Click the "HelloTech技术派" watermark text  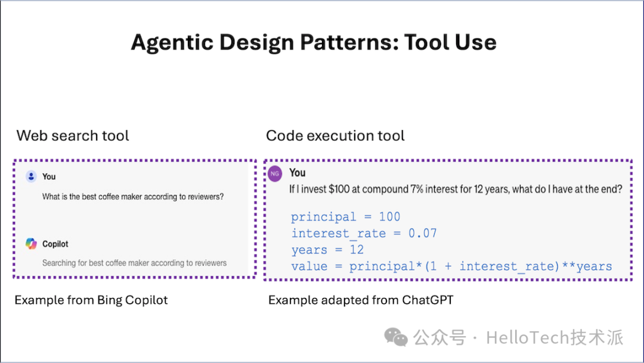tap(555, 338)
